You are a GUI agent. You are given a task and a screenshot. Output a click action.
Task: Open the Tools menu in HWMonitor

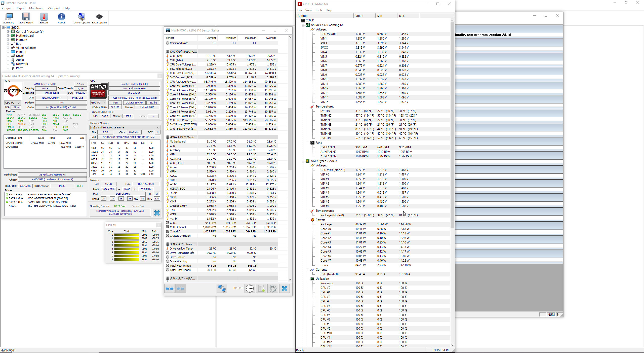coord(319,10)
